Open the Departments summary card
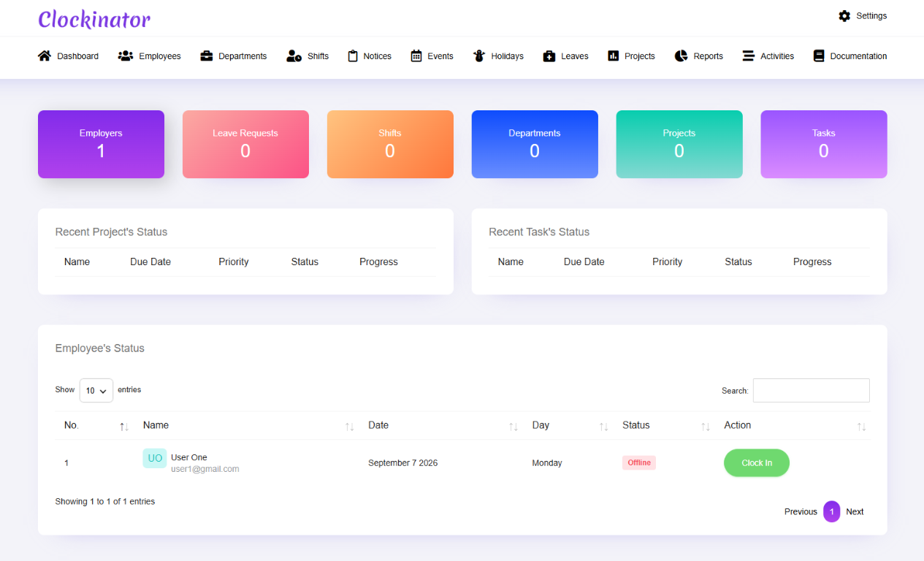Viewport: 924px width, 561px height. pos(535,144)
